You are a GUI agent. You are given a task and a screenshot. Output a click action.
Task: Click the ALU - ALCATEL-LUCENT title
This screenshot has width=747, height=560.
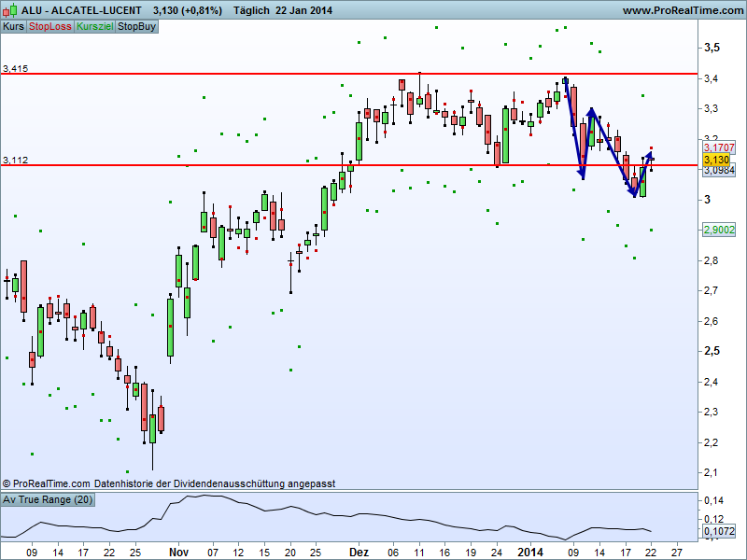click(81, 10)
